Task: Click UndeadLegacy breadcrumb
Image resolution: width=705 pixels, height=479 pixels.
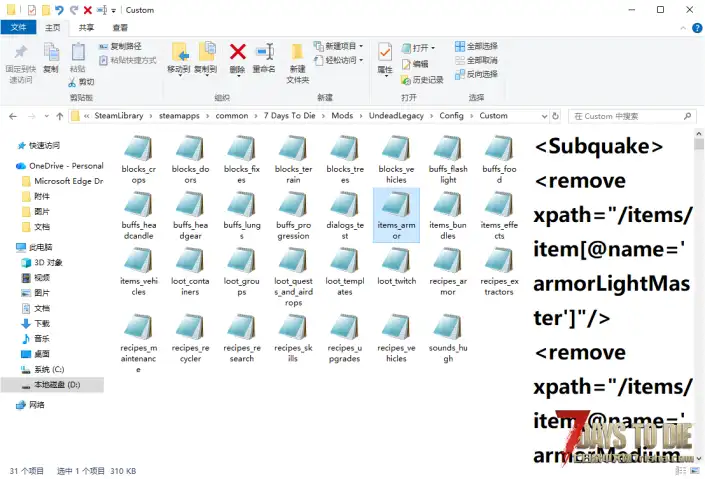Action: click(x=396, y=116)
